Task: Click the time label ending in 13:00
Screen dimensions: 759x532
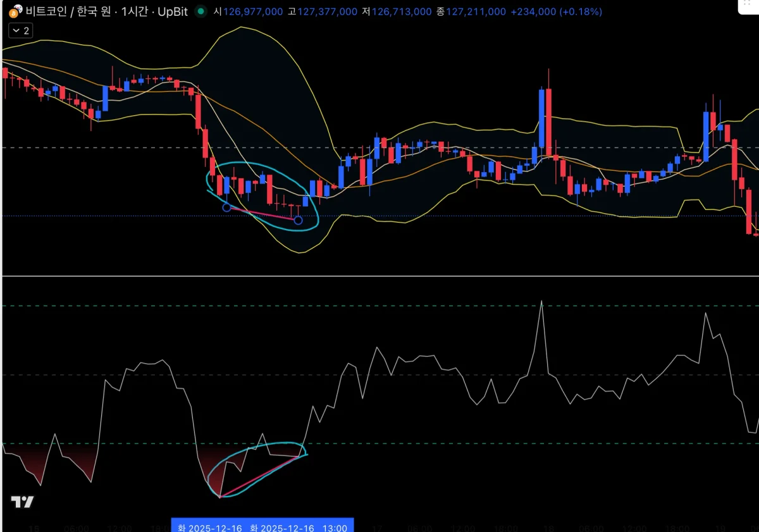Action: (x=299, y=528)
